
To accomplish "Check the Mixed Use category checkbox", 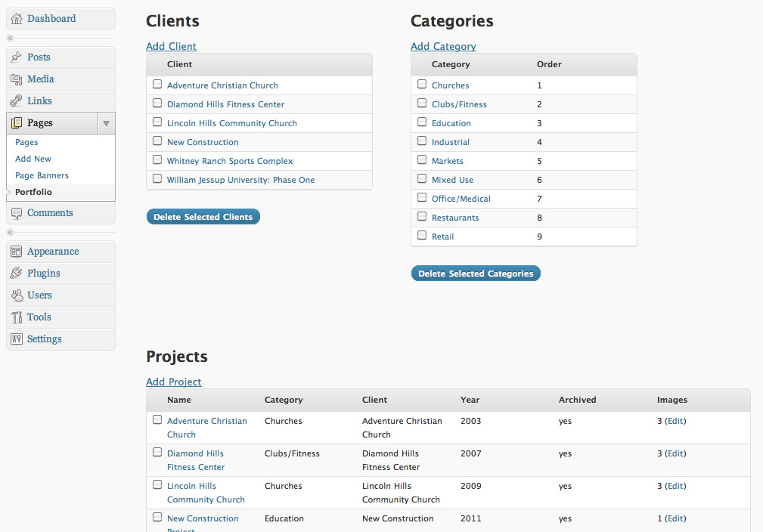I will tap(422, 178).
